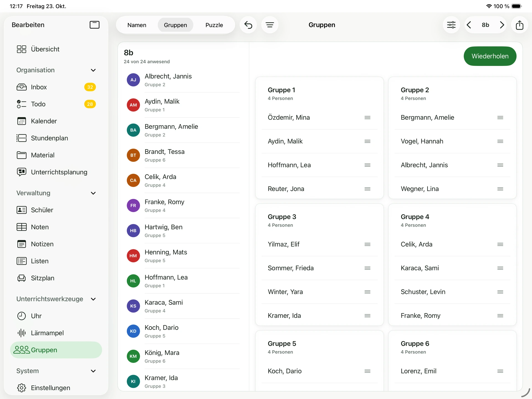Go to previous class arrow
This screenshot has height=399, width=532.
coord(469,25)
